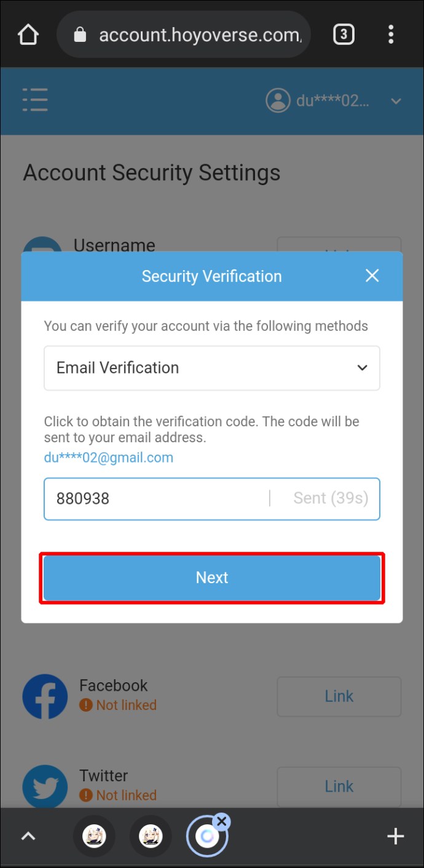Click the masked gmail address link
Viewport: 424px width, 868px height.
pyautogui.click(x=109, y=458)
